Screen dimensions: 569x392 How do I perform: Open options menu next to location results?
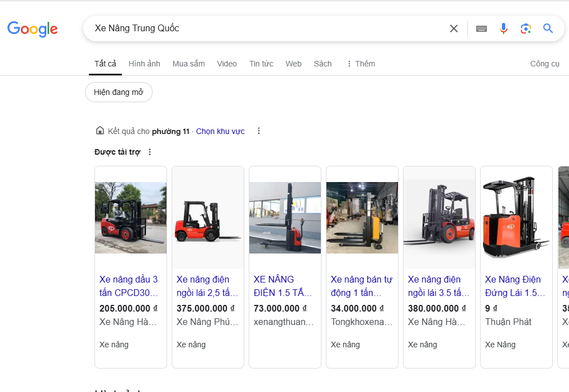pos(258,131)
